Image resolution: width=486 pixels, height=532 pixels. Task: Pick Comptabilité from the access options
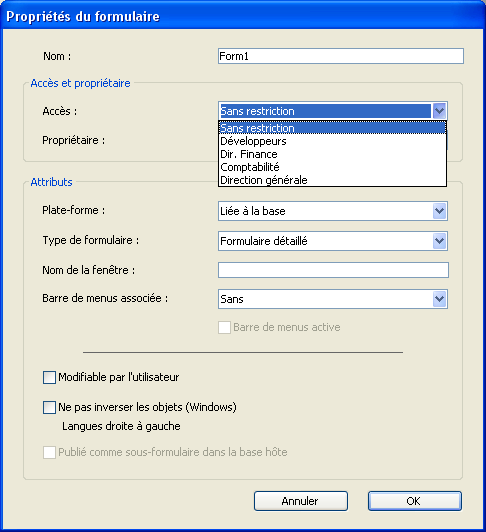coord(332,167)
